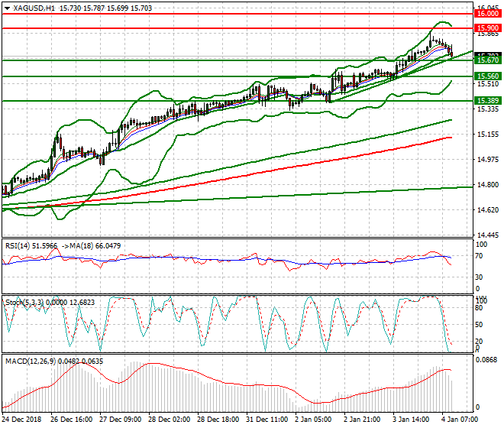Click the triangle beside the XAGUSD,H1 title

7,8
